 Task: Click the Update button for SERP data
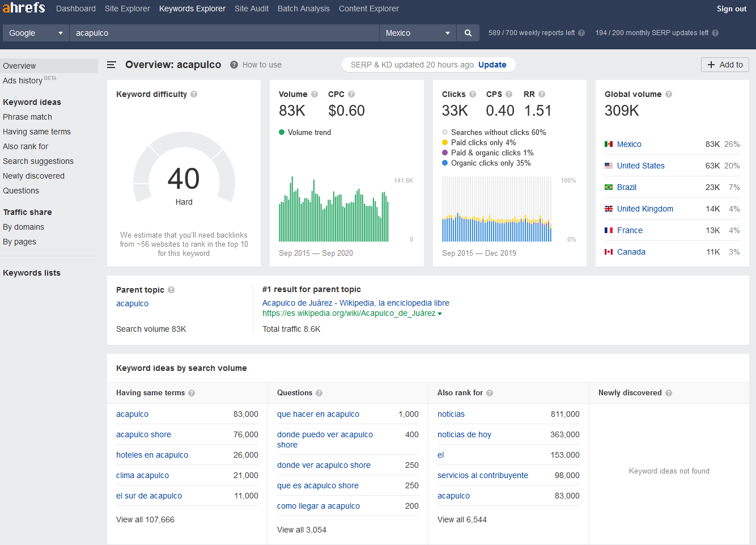(x=492, y=65)
